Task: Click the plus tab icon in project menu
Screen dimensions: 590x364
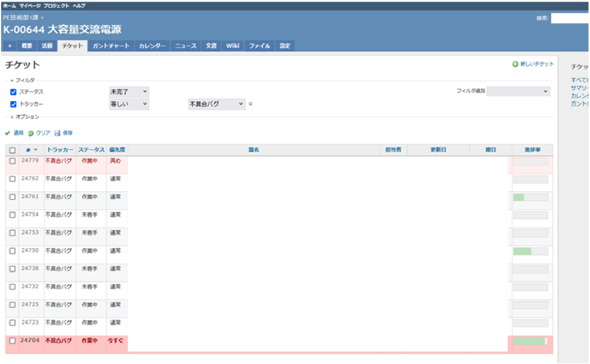Action: 10,46
